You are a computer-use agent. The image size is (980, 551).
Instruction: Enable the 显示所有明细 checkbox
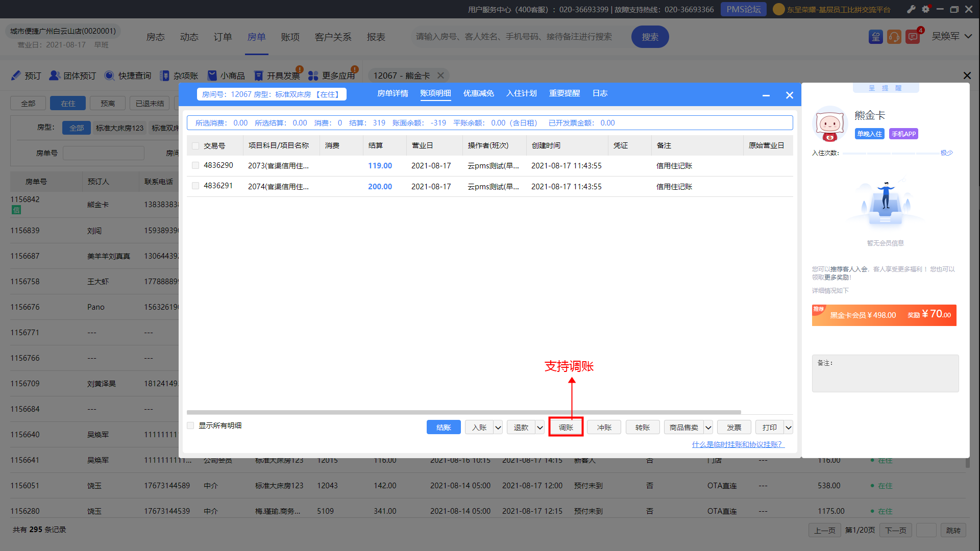pos(190,425)
